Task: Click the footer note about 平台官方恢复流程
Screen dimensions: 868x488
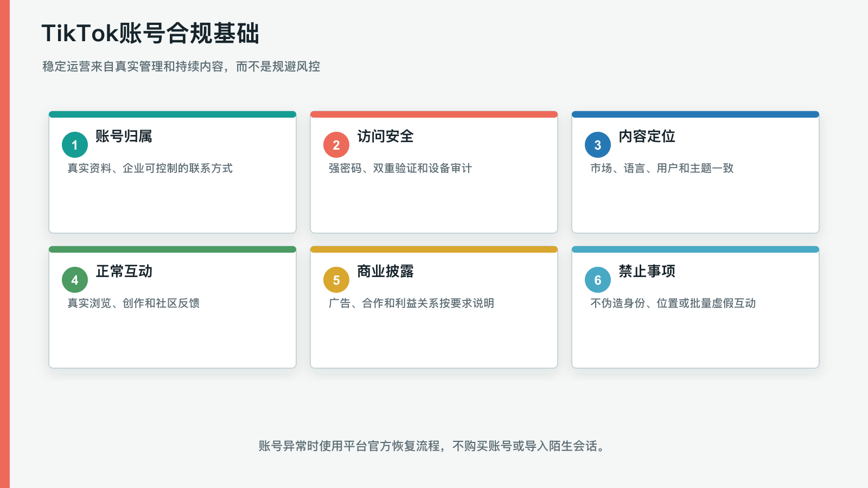Action: coord(432,446)
